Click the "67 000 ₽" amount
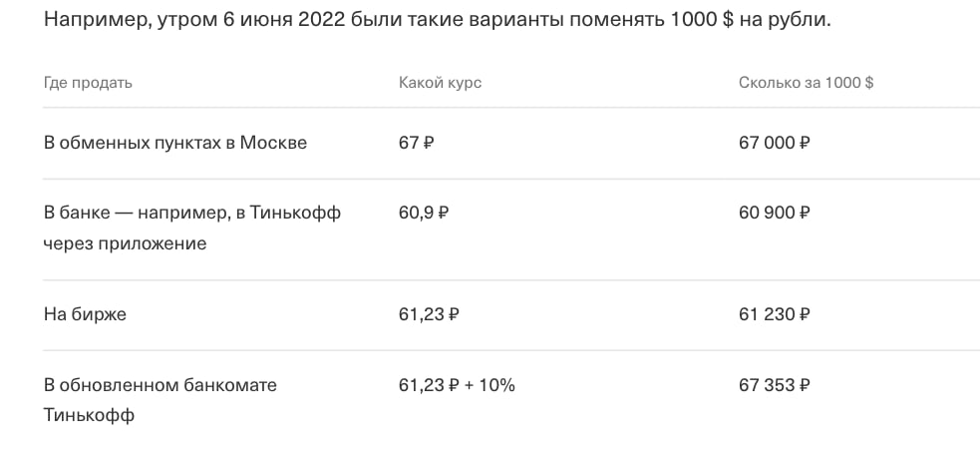980x455 pixels. pos(774,143)
